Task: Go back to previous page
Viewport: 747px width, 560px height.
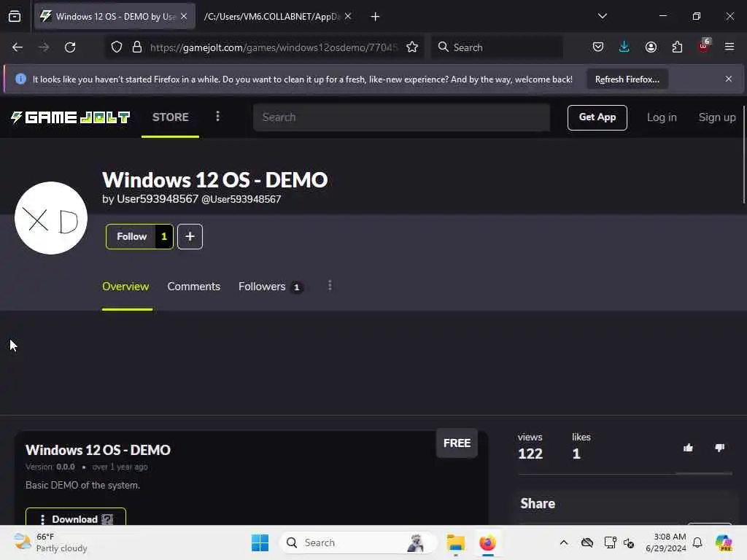Action: 18,47
